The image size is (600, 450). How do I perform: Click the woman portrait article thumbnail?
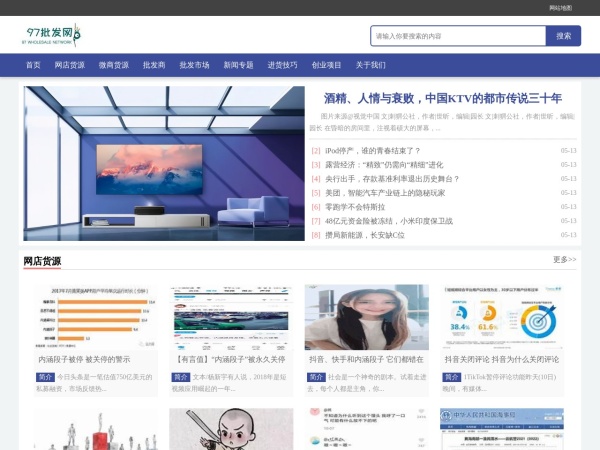[366, 317]
